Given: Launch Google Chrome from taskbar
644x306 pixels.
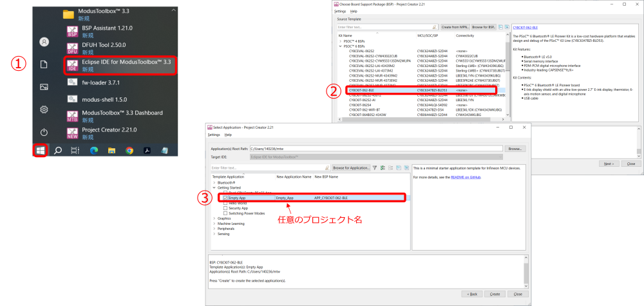Looking at the screenshot, I should pyautogui.click(x=129, y=151).
